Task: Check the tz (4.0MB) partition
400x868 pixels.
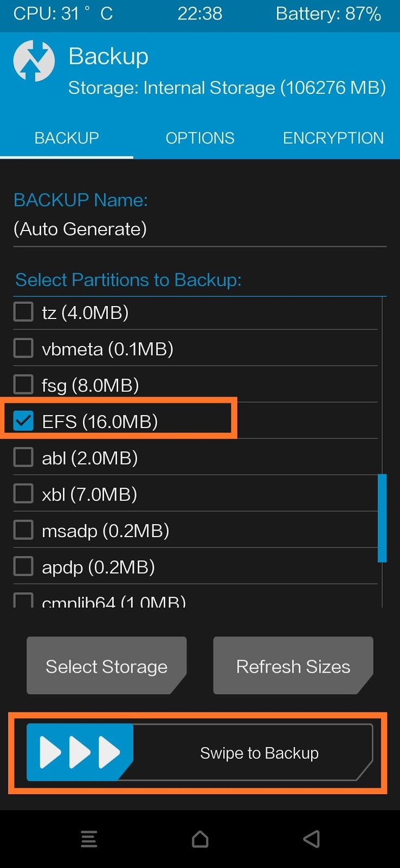Action: pos(23,312)
